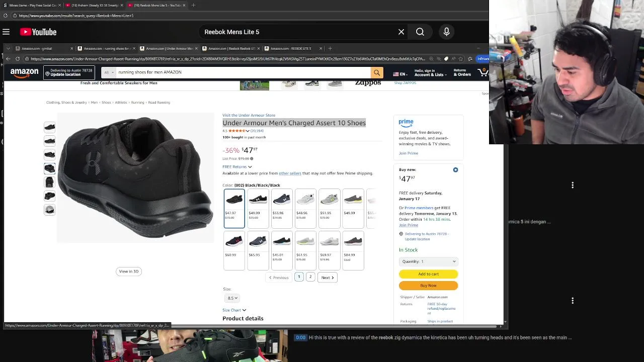Image resolution: width=644 pixels, height=362 pixels.
Task: Click the 'Clothing, Shoes & Jewelry' breadcrumb
Action: click(66, 103)
